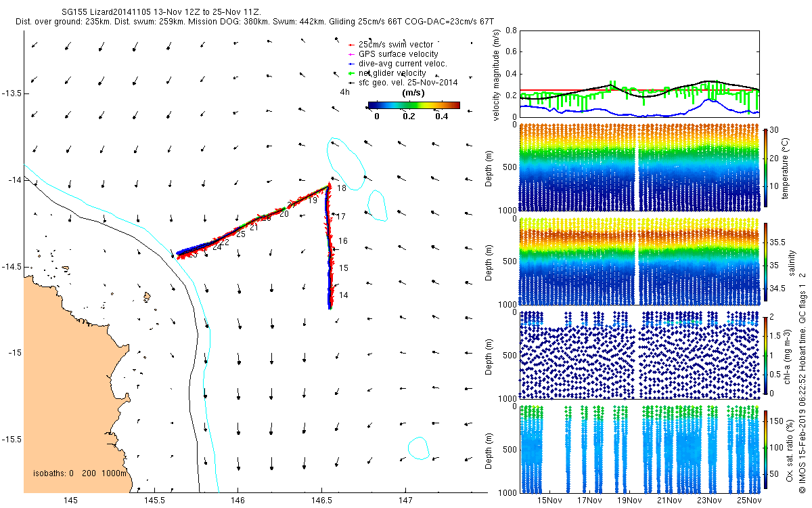Click latitude tick '-15' on map axis
This screenshot has width=812, height=508.
tap(14, 353)
